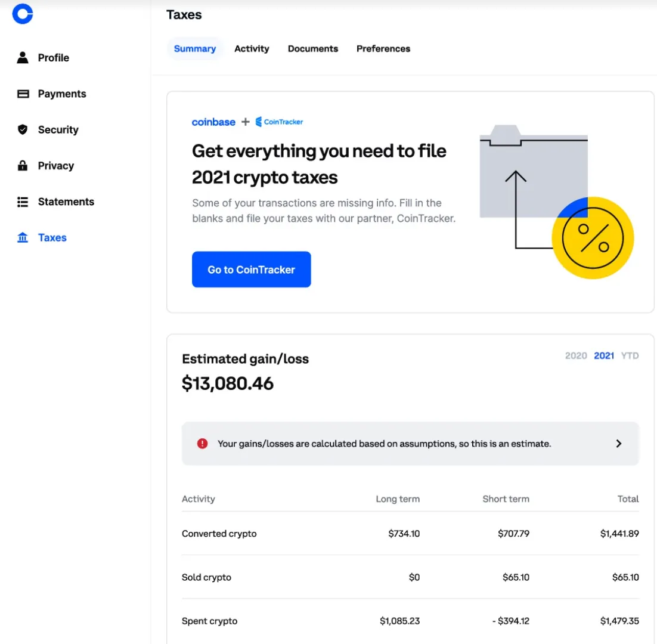Select the Summary tab
The width and height of the screenshot is (657, 644).
194,49
